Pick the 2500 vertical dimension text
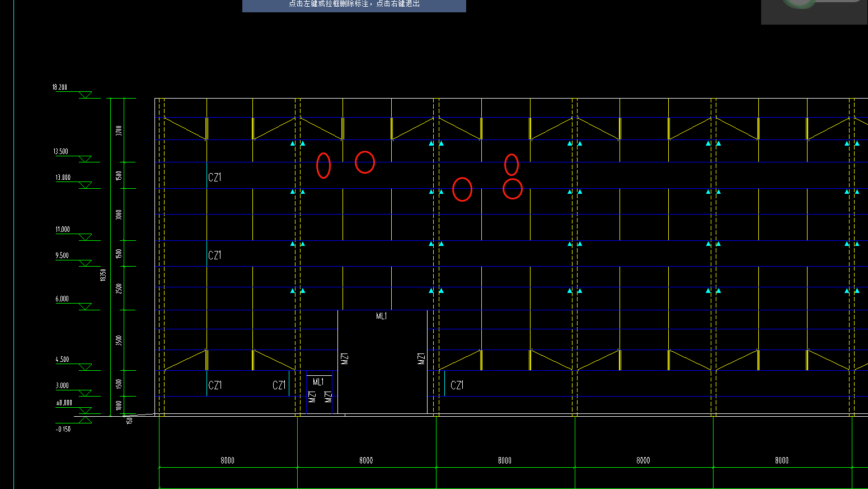 [119, 288]
